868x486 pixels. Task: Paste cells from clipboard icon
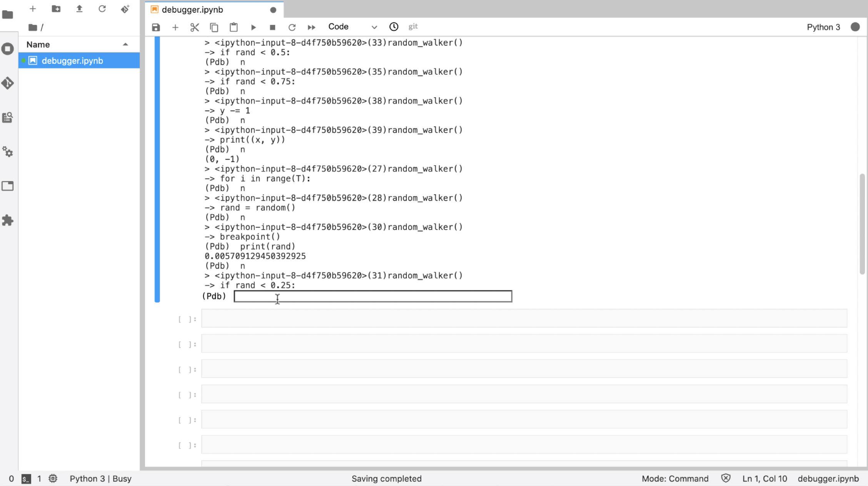pyautogui.click(x=234, y=27)
